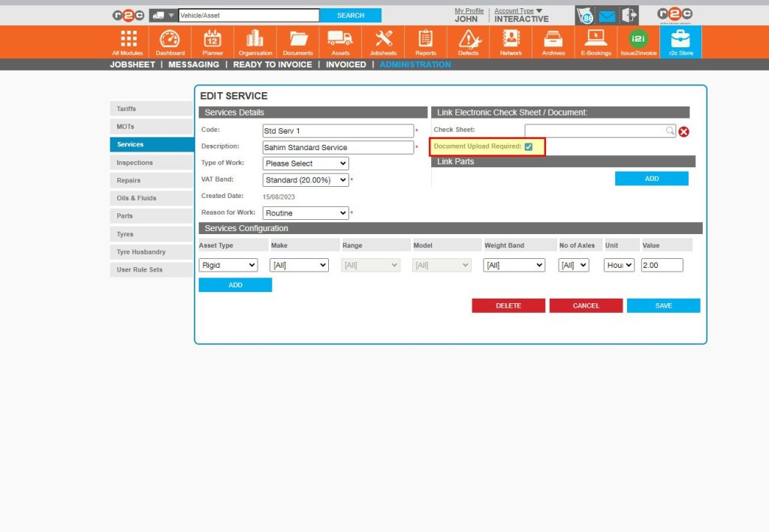Select Tariffs in the sidebar
The width and height of the screenshot is (769, 532).
pyautogui.click(x=152, y=109)
